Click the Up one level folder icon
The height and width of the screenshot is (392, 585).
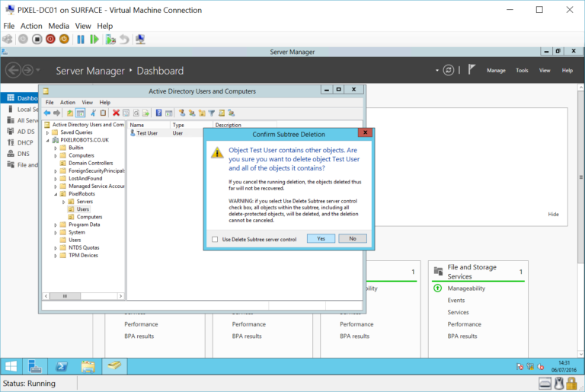pos(70,113)
